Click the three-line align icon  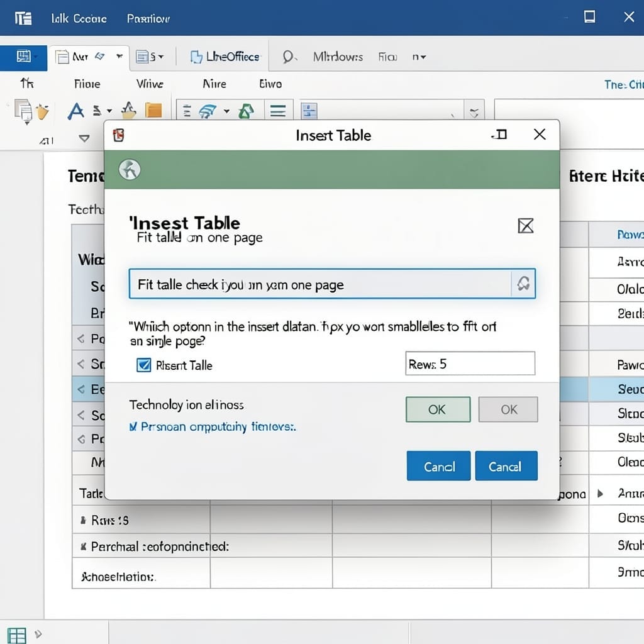pyautogui.click(x=278, y=111)
